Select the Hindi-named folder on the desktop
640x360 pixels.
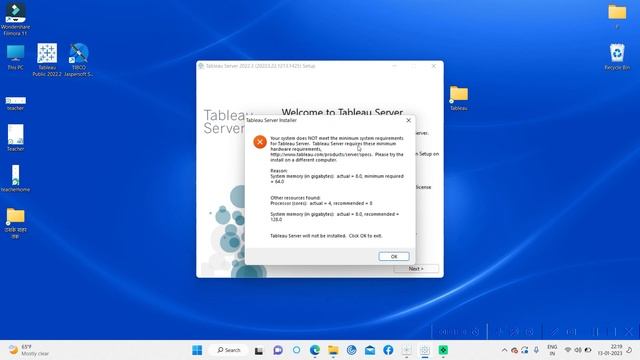[15, 223]
